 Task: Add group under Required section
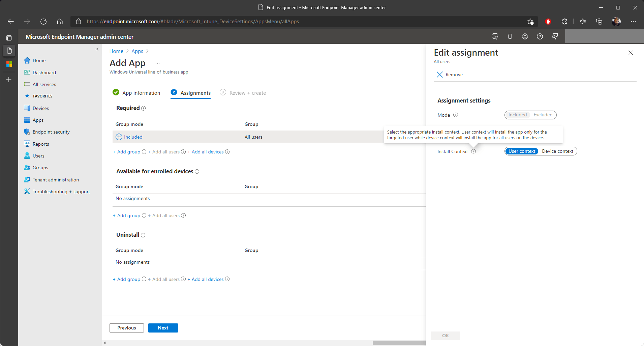tap(127, 152)
